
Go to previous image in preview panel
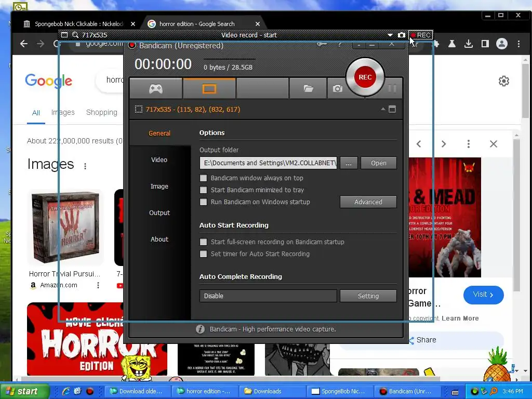click(x=419, y=144)
